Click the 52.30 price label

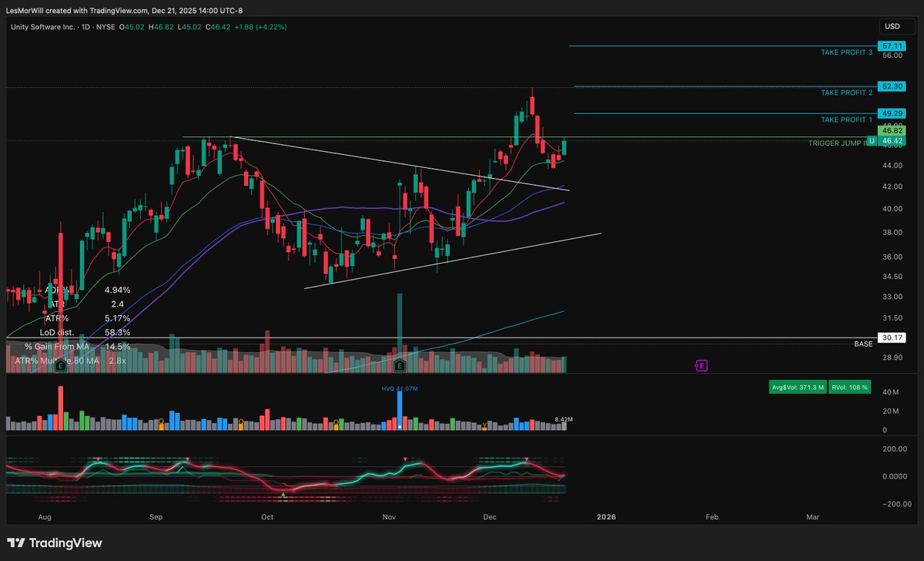coord(893,86)
